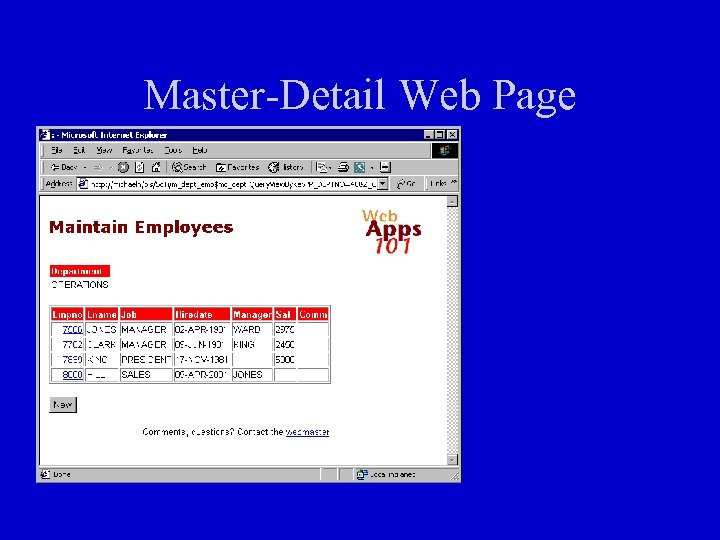Click the Discuss icon at toolbar end
The image size is (720, 540).
385,167
